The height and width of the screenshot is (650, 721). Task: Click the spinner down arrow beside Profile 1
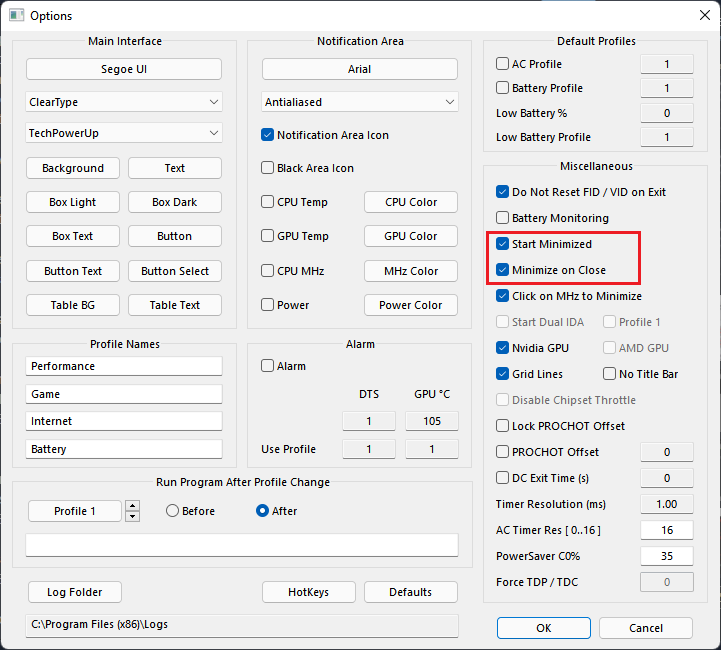tap(133, 516)
